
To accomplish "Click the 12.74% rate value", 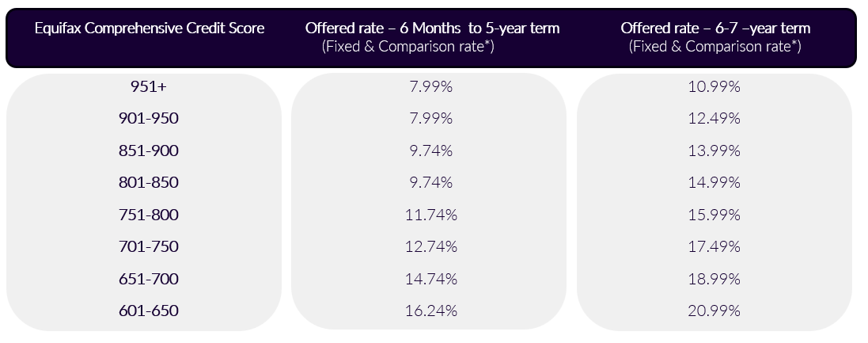I will [432, 246].
